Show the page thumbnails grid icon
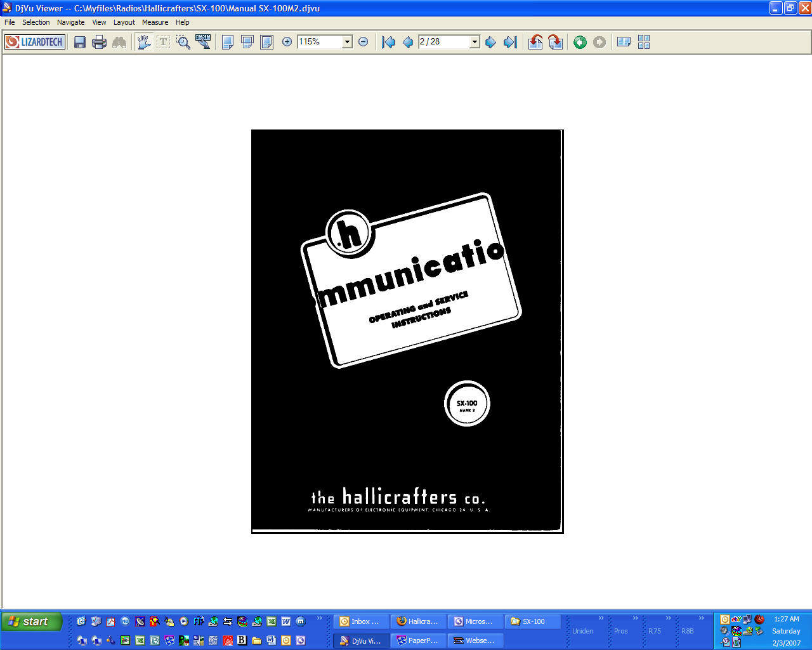 (644, 42)
